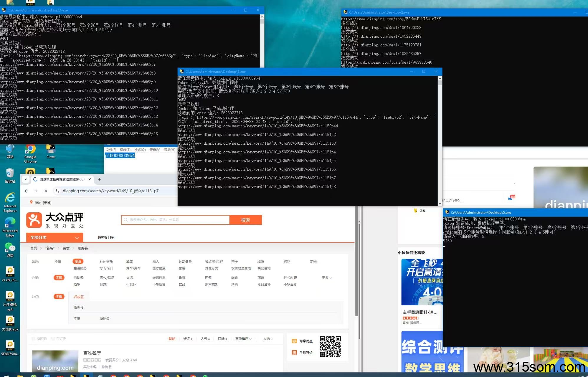Open the 大玩家.apk file icon

coord(10,323)
